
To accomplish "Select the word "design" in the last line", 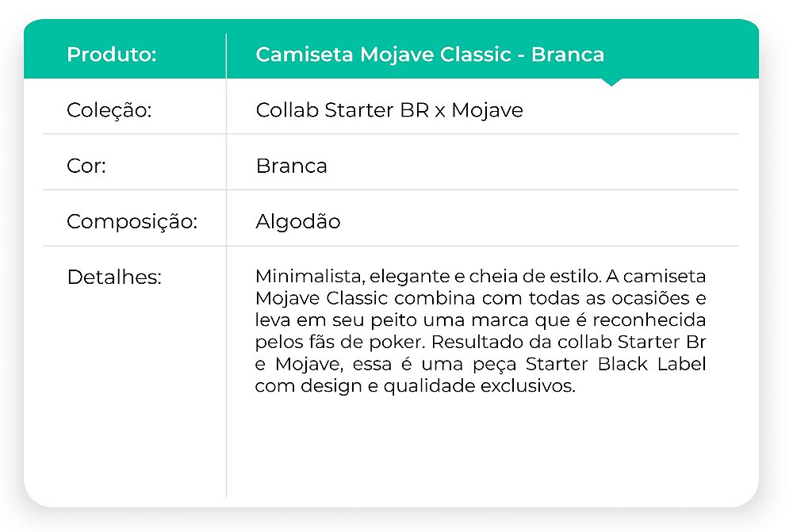I will [x=320, y=386].
